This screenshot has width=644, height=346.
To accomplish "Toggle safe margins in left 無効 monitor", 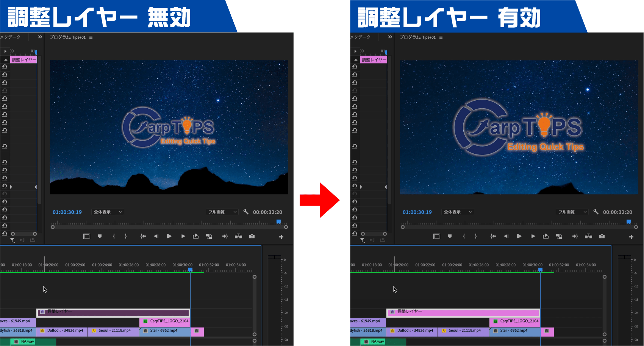I will click(87, 236).
